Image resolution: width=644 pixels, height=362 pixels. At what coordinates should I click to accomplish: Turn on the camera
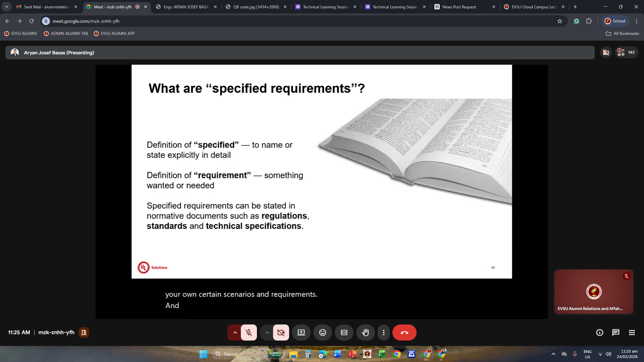(x=281, y=333)
